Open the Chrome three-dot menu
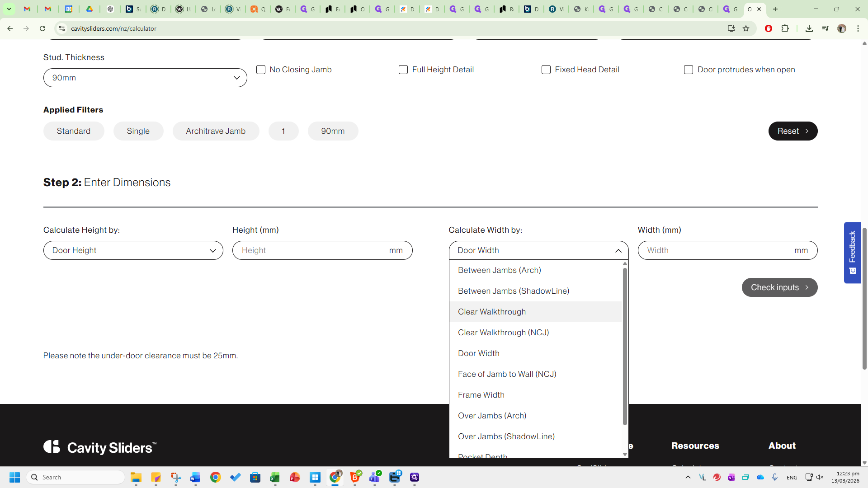The image size is (868, 488). [858, 28]
